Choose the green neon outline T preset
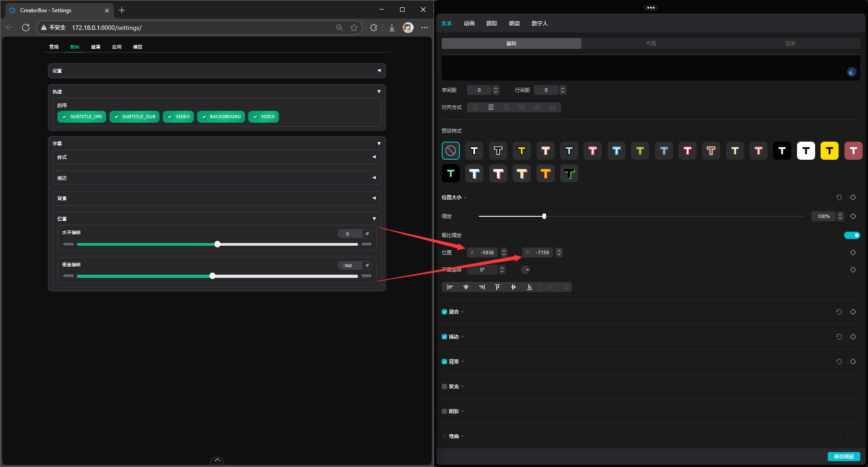 point(569,173)
